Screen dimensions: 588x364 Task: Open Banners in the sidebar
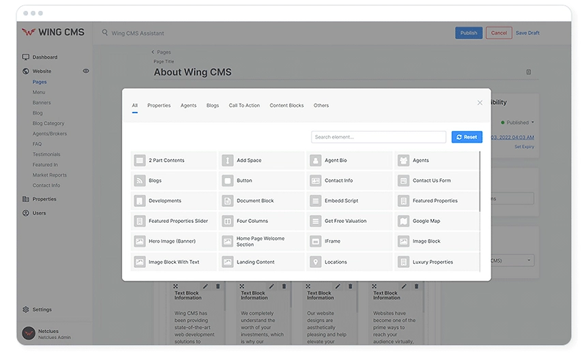pyautogui.click(x=42, y=103)
